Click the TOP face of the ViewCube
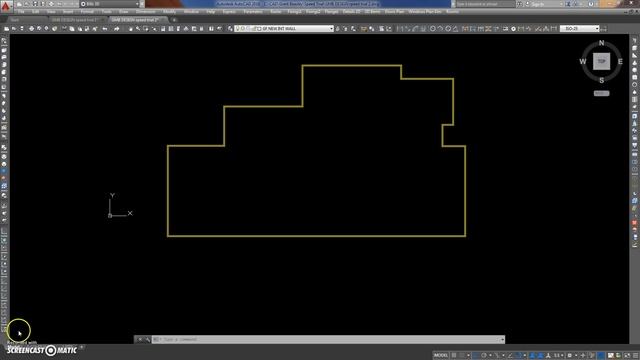 tap(601, 61)
